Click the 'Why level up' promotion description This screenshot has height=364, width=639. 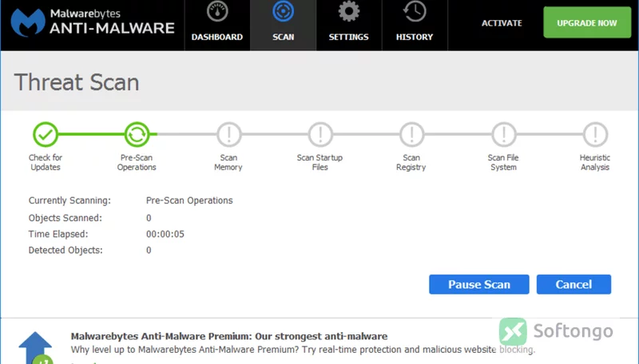point(303,350)
